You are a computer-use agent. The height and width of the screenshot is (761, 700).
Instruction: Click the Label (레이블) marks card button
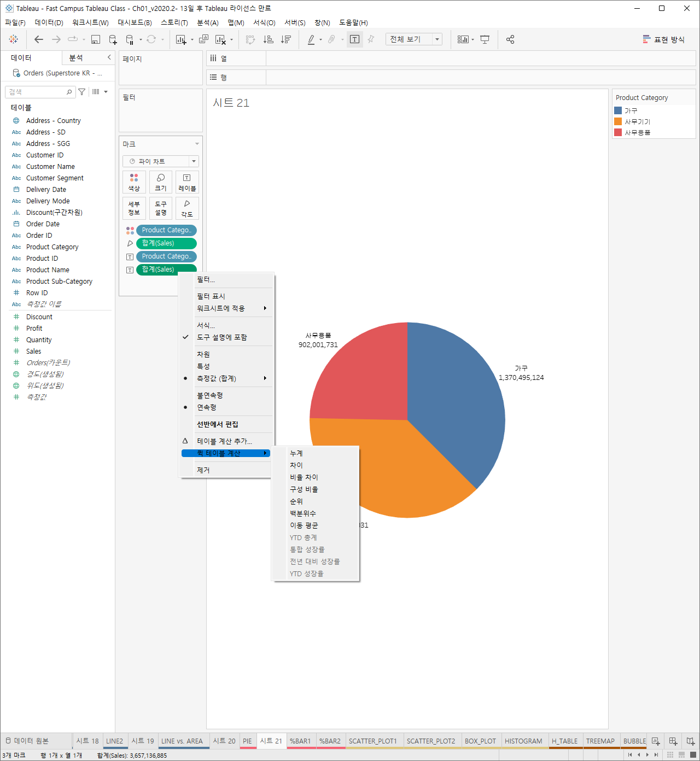point(187,182)
